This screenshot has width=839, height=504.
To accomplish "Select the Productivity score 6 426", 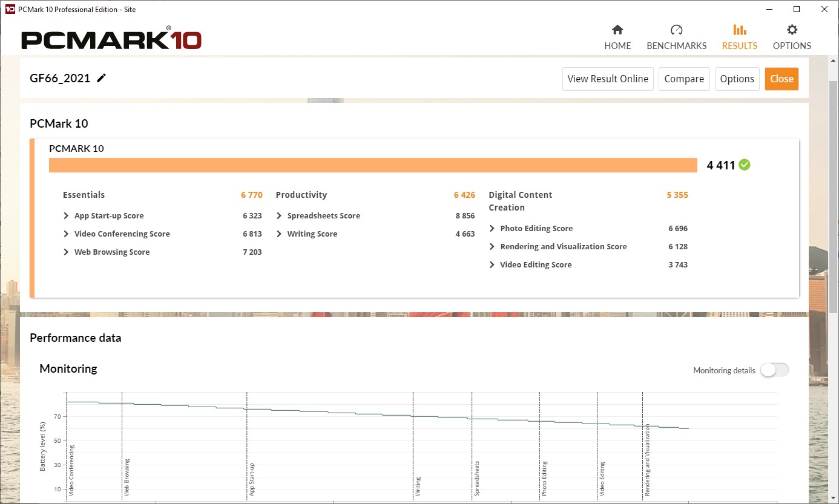I will (464, 195).
